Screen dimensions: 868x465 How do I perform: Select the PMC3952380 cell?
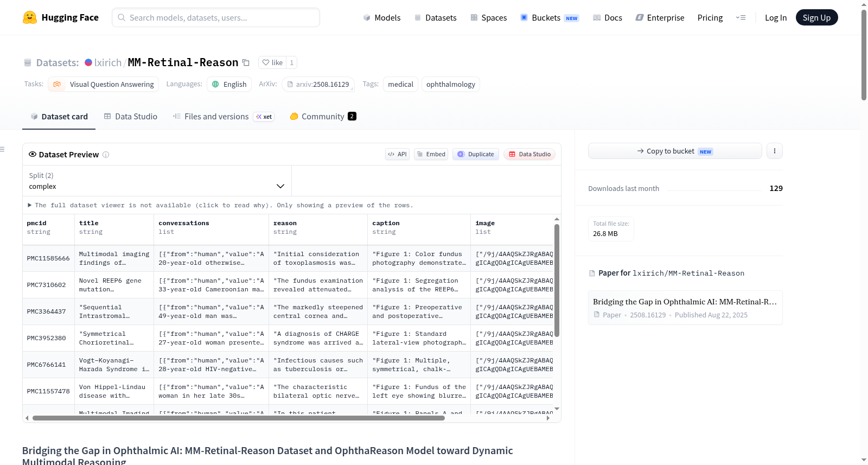pyautogui.click(x=48, y=338)
